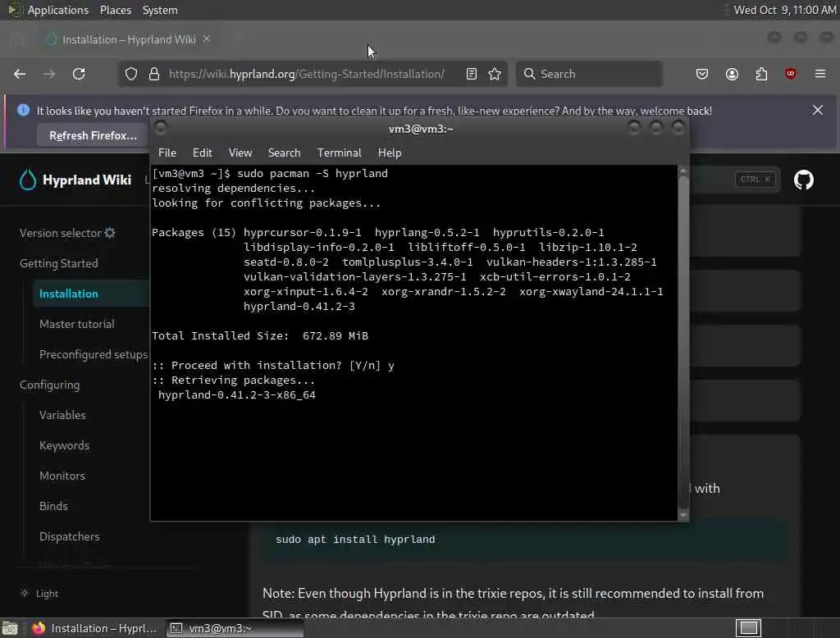Click the show desktop icon in bottom panel

click(x=10, y=628)
